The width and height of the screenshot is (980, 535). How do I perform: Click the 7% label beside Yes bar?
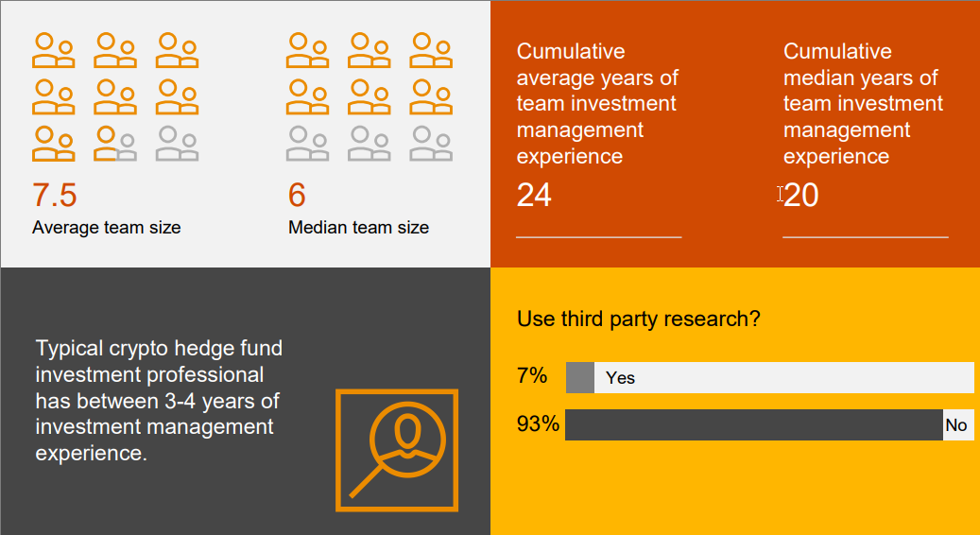click(532, 376)
